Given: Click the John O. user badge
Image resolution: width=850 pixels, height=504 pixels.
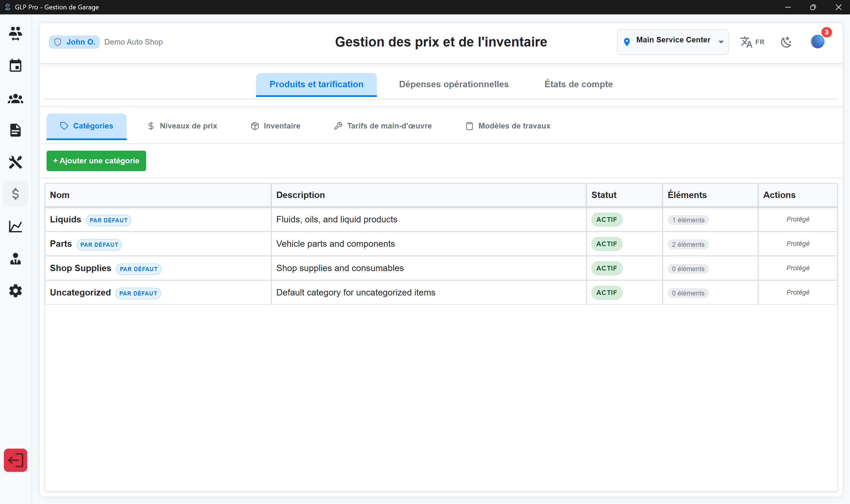Looking at the screenshot, I should 74,42.
